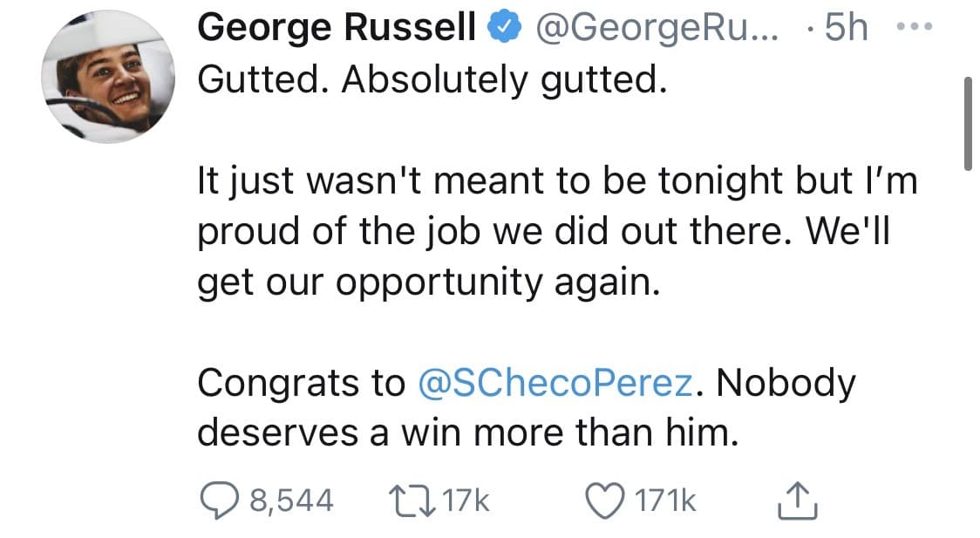The image size is (980, 538).
Task: Click the ellipsis icon at top right
Action: click(x=915, y=25)
